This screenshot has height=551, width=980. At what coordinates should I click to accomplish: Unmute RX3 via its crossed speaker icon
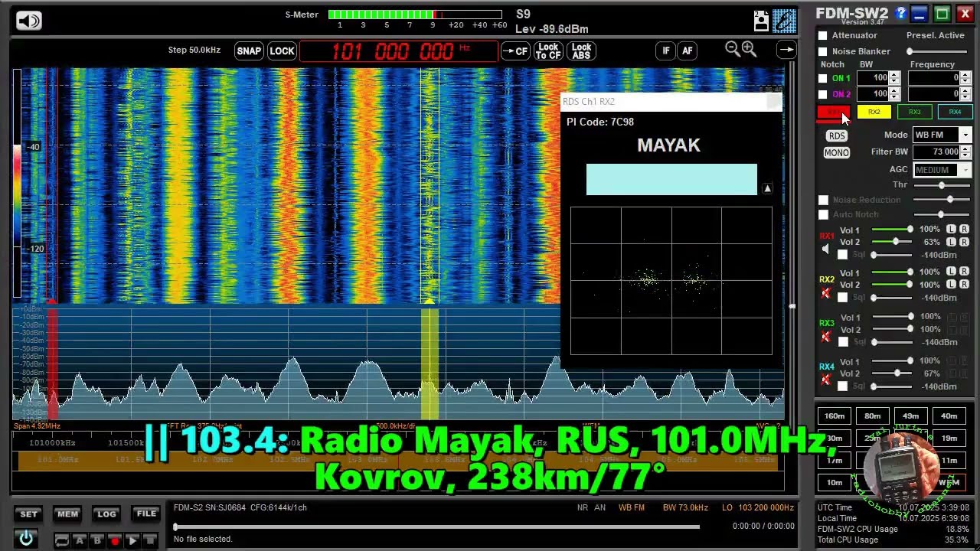click(x=825, y=336)
